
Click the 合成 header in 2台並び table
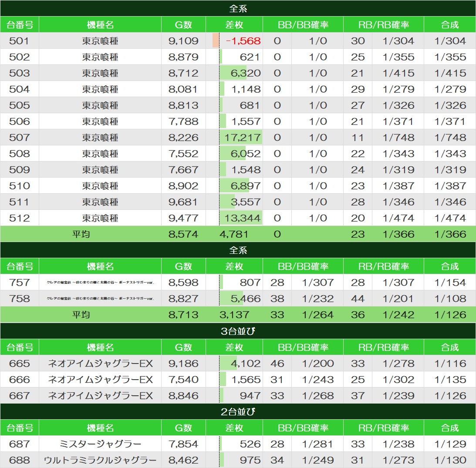[449, 428]
